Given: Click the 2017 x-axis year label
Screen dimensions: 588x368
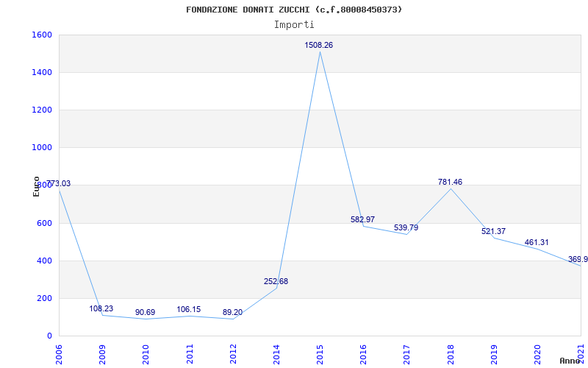Looking at the screenshot, I should (407, 354).
